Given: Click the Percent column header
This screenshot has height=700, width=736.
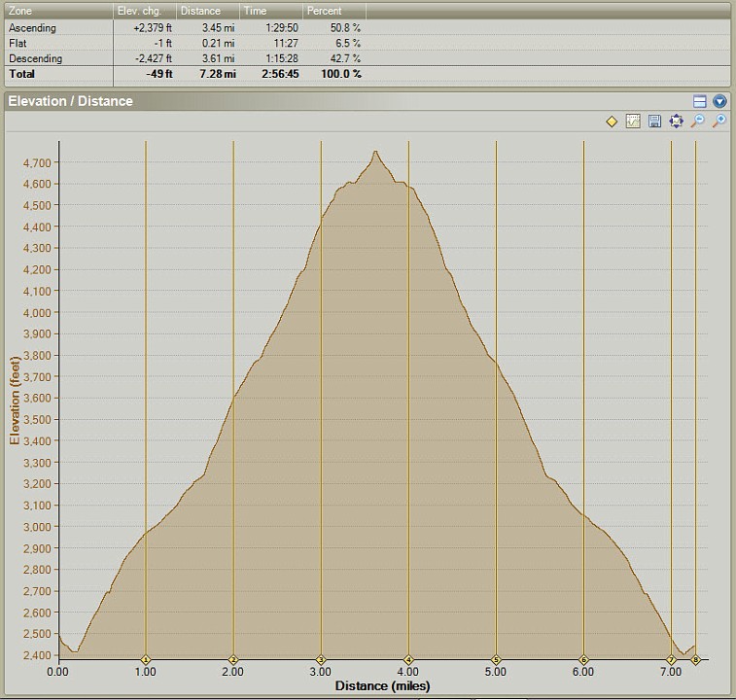Looking at the screenshot, I should click(x=333, y=11).
